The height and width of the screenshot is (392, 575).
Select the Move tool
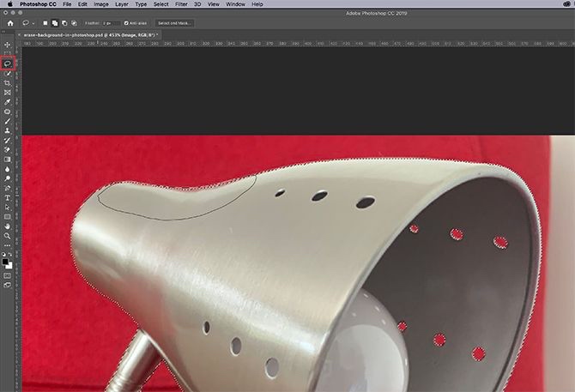[8, 45]
